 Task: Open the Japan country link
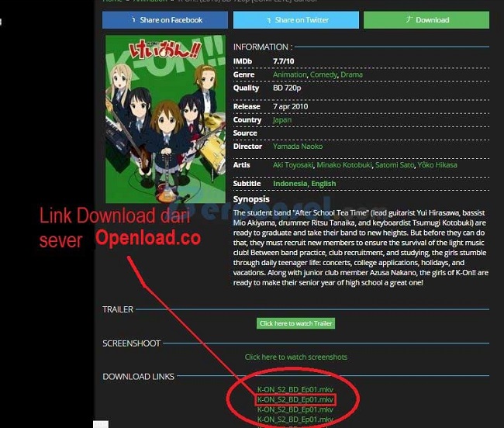282,120
